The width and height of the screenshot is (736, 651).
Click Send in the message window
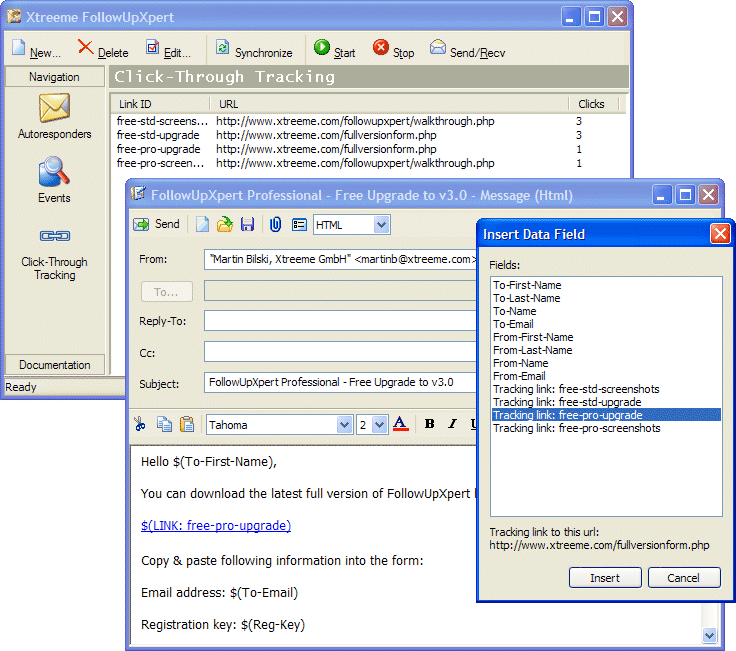coord(157,224)
